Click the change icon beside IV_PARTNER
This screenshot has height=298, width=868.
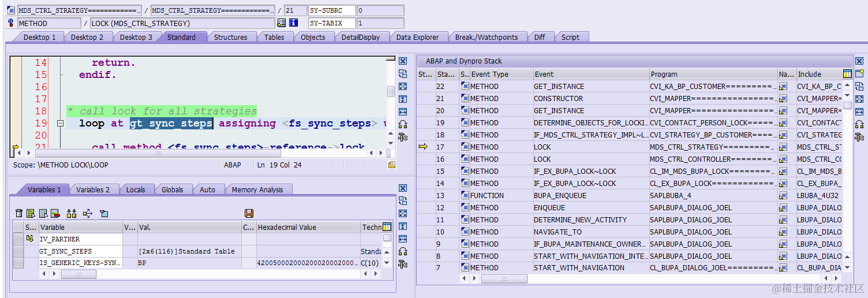pos(29,239)
